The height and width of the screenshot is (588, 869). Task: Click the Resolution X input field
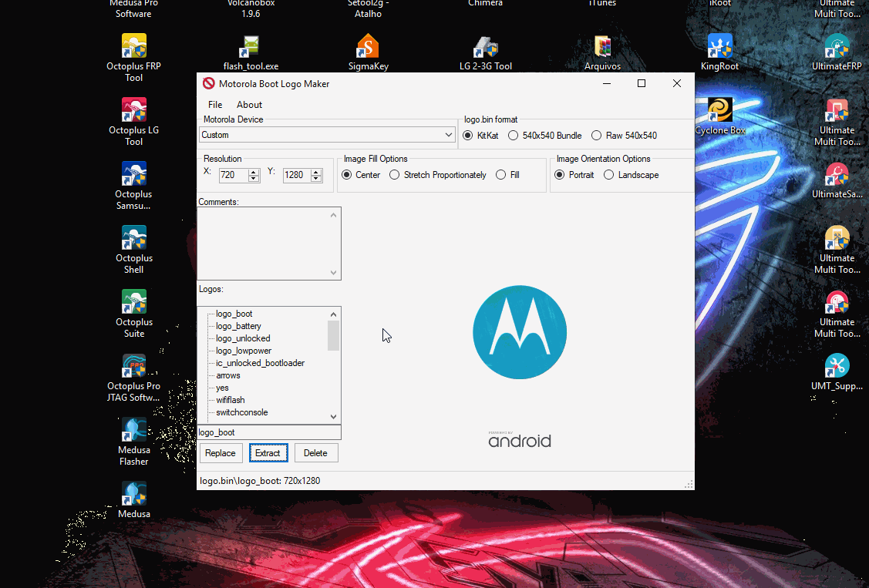tap(234, 175)
